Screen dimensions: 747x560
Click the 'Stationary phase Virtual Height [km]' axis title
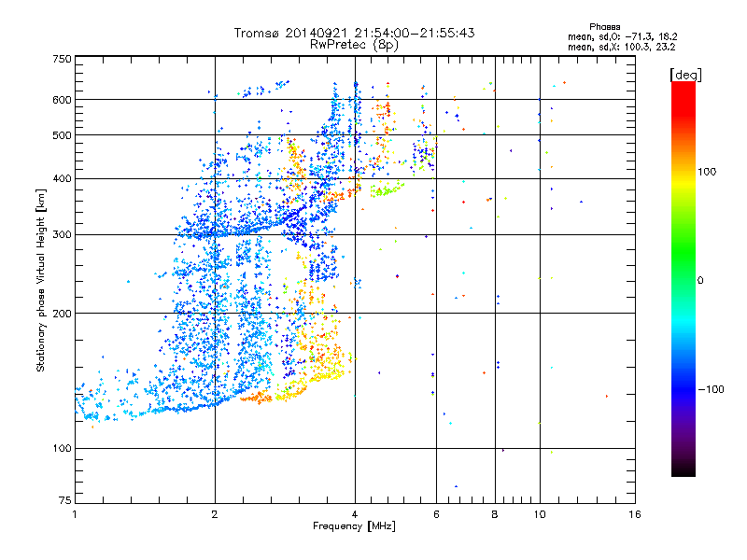41,280
